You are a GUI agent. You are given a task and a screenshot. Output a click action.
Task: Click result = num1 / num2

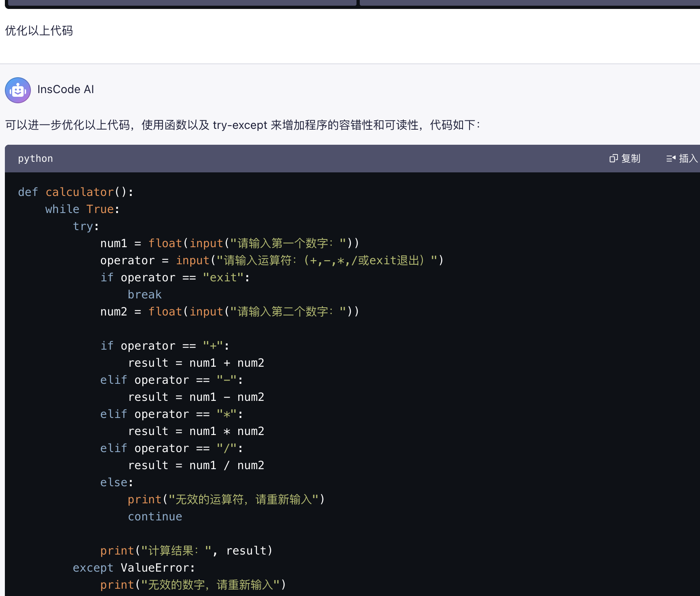click(196, 465)
